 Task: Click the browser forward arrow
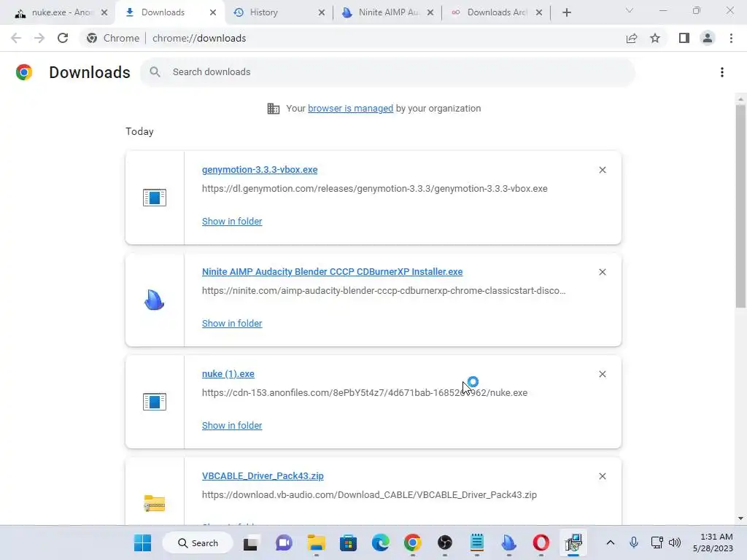[39, 38]
